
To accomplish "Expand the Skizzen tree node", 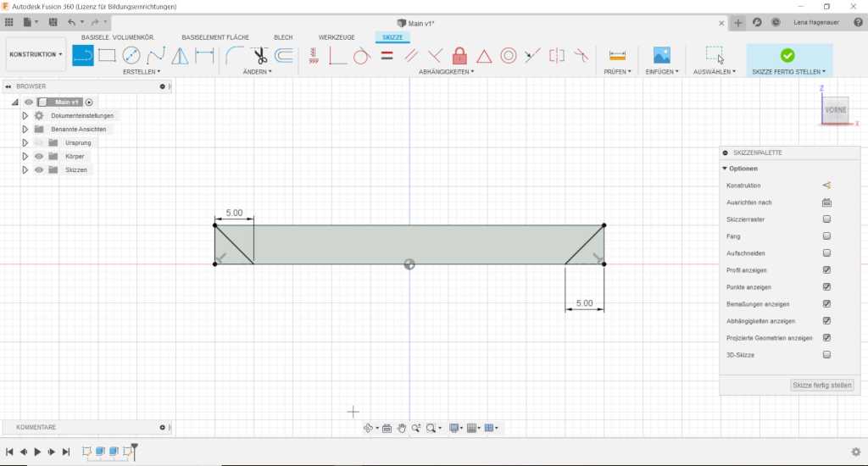I will pyautogui.click(x=25, y=170).
